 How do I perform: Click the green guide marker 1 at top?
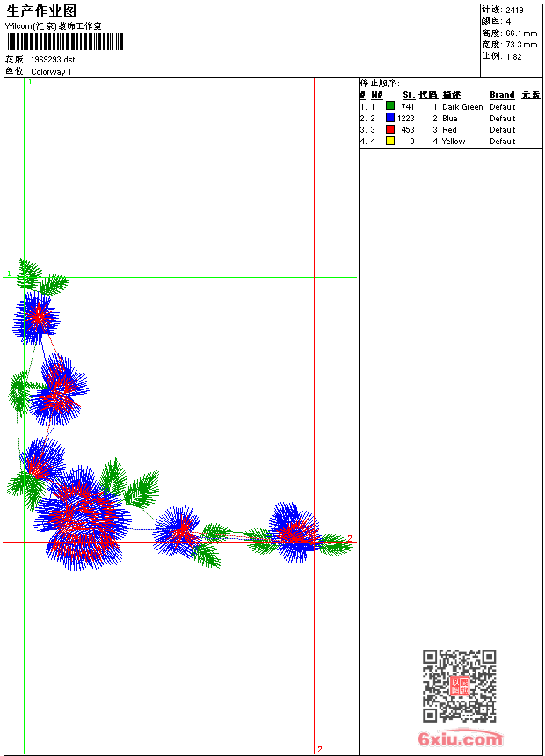click(x=30, y=83)
